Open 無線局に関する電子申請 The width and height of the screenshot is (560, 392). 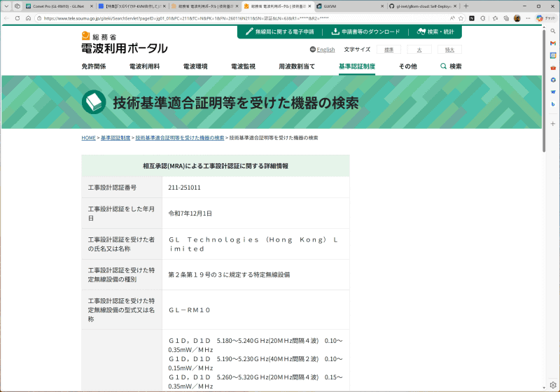280,31
